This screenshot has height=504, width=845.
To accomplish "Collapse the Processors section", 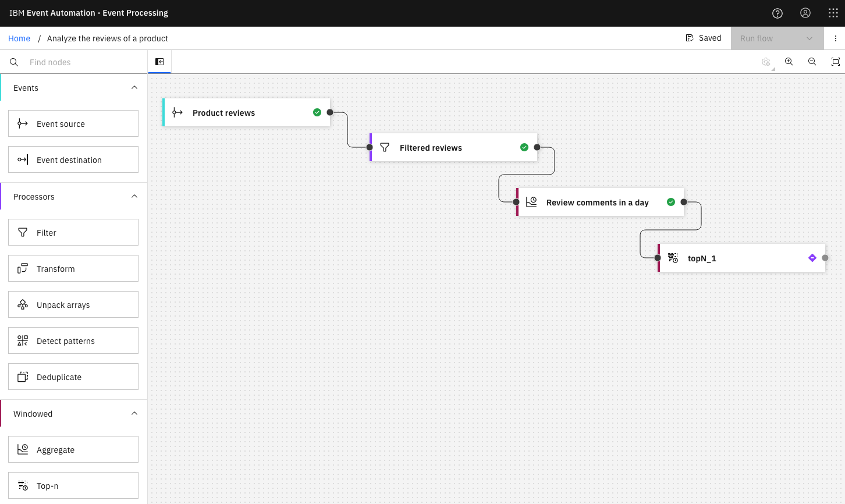I will pos(134,197).
